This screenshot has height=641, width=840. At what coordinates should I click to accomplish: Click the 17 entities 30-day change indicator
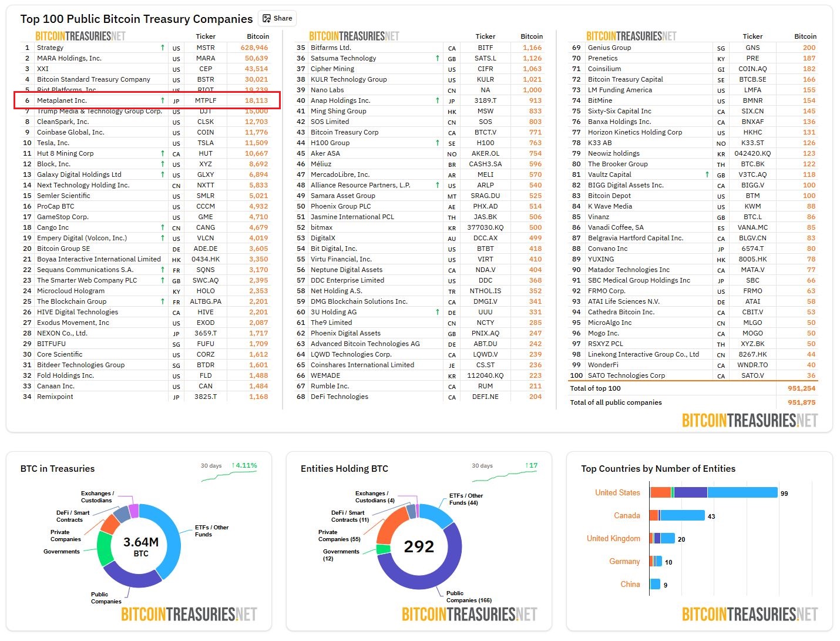click(532, 465)
